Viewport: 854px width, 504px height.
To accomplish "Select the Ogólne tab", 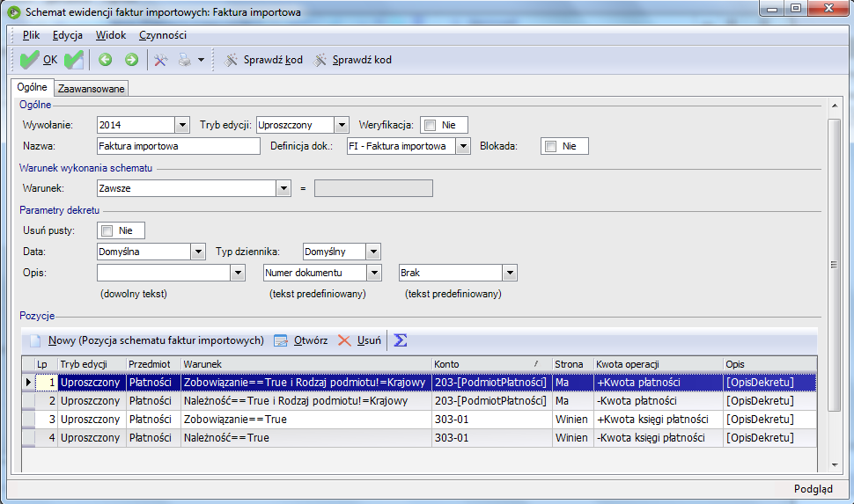I will (x=32, y=87).
